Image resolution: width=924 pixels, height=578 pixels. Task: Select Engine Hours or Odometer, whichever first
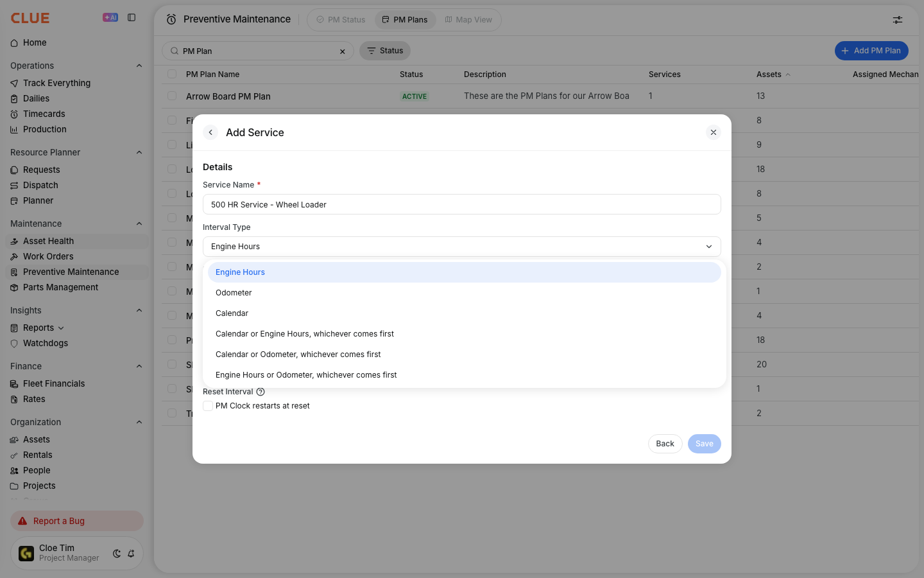[x=465, y=375]
